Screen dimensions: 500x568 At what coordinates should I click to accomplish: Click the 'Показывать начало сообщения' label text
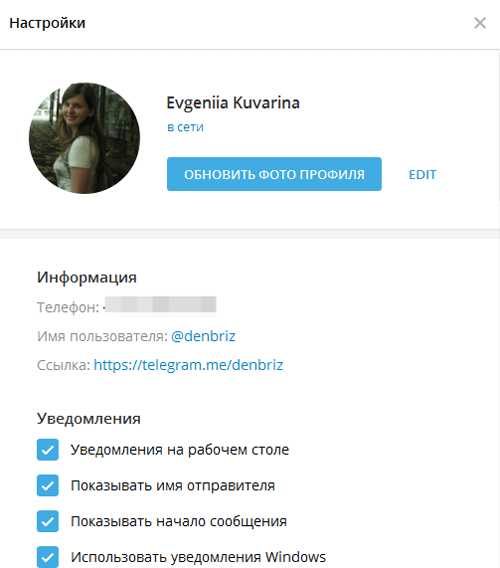click(179, 522)
